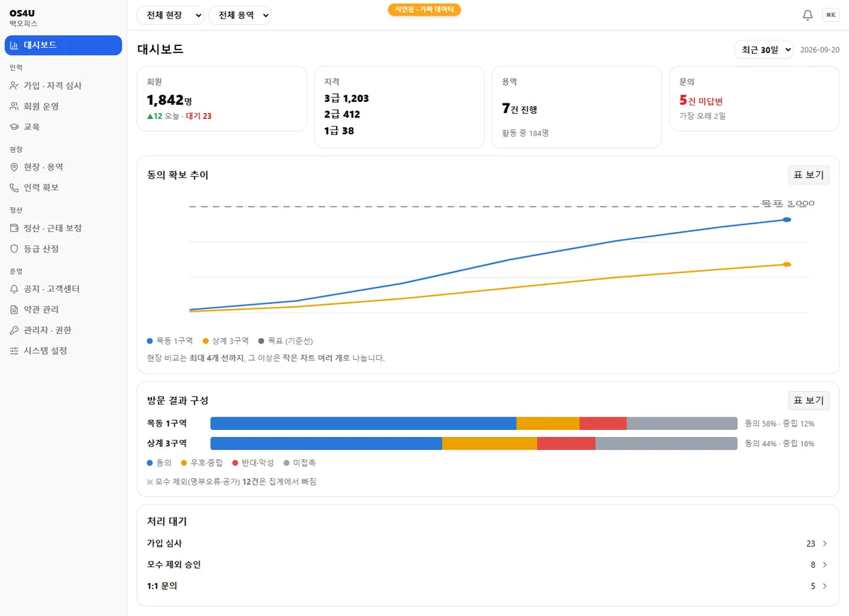Click gray 미접촉 segment of 목동 1구역 bar
Viewport: 849px width, 616px height.
pyautogui.click(x=682, y=424)
